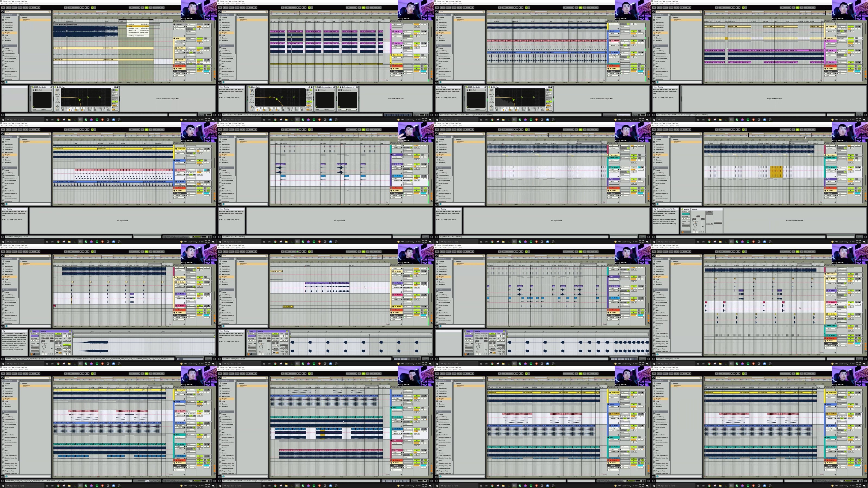Image resolution: width=868 pixels, height=488 pixels.
Task: Open Track Volume chooser on 1 Audio track
Action: [x=179, y=29]
